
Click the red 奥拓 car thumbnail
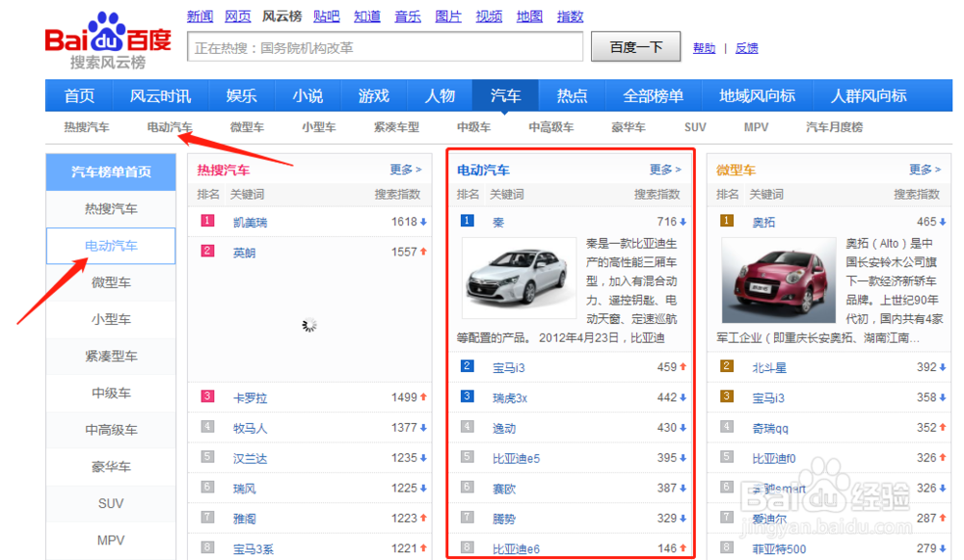[779, 280]
